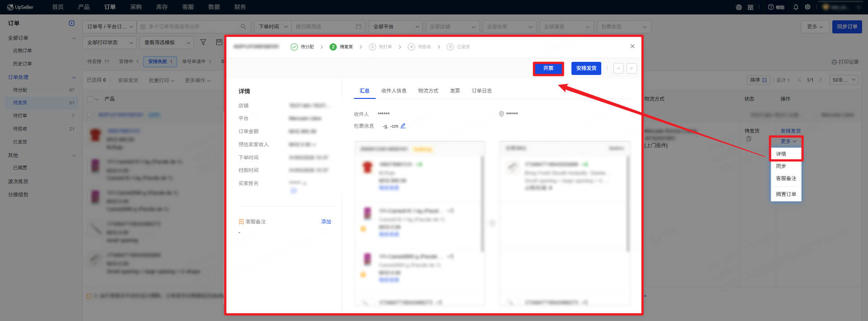This screenshot has width=868, height=321.
Task: Click the funnel filter icon
Action: [x=203, y=42]
